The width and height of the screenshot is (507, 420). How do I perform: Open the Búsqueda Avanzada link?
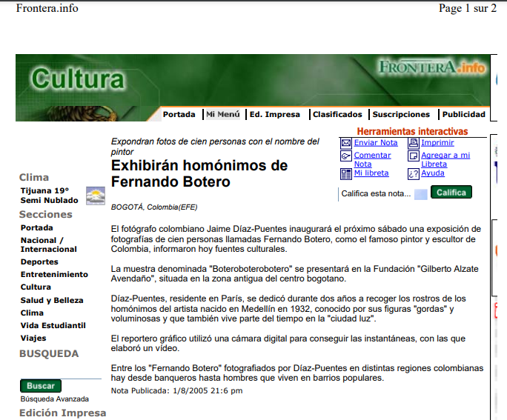(49, 399)
